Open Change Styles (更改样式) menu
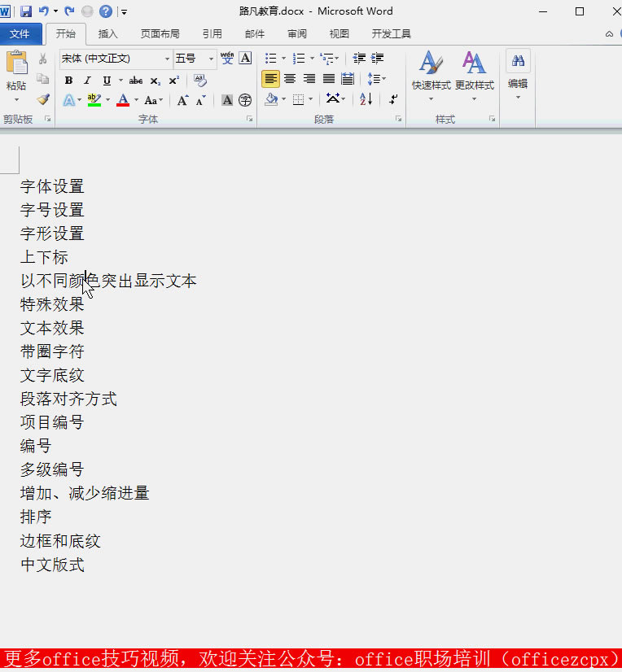The image size is (622, 672). (x=474, y=76)
